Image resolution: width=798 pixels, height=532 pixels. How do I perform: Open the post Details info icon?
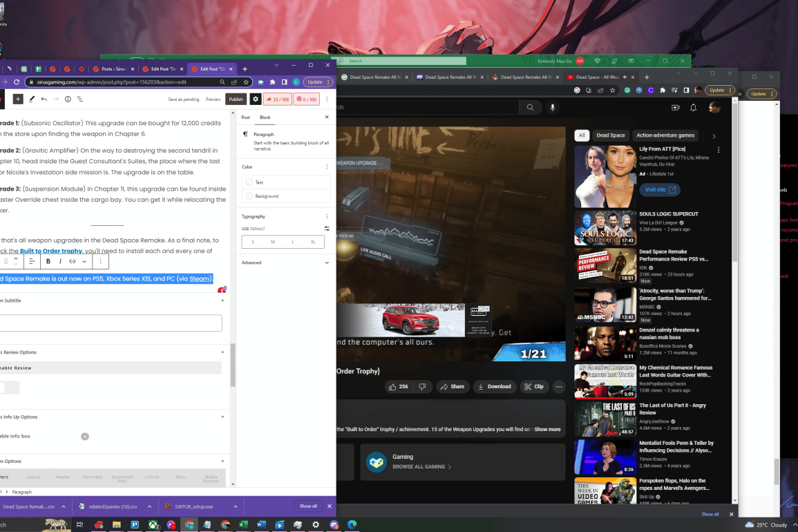tap(68, 99)
